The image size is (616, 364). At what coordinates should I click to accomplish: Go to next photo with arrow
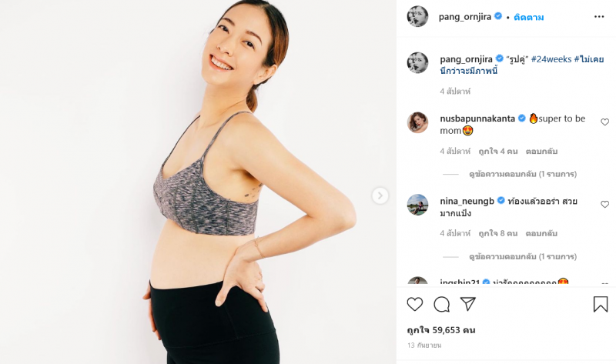coord(380,195)
